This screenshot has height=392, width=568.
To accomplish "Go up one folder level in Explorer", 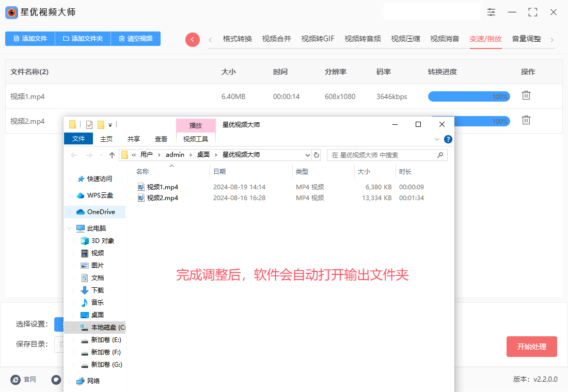I will (112, 155).
